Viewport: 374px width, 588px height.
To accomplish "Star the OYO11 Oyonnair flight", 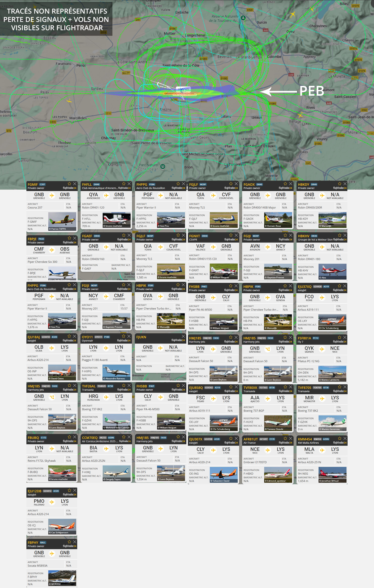I will pos(123,336).
